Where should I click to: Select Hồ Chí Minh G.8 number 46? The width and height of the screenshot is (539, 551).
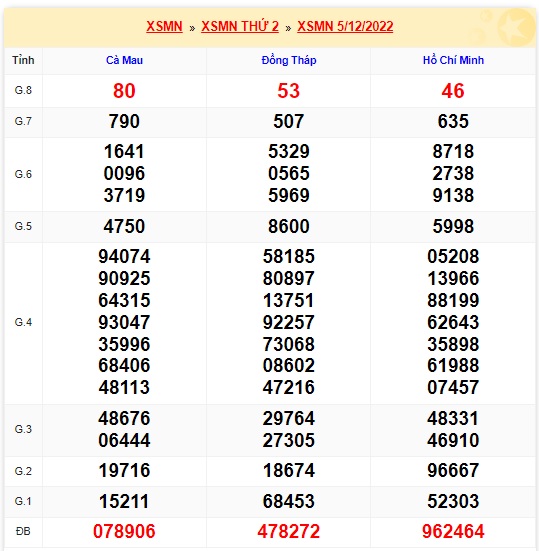tap(453, 91)
